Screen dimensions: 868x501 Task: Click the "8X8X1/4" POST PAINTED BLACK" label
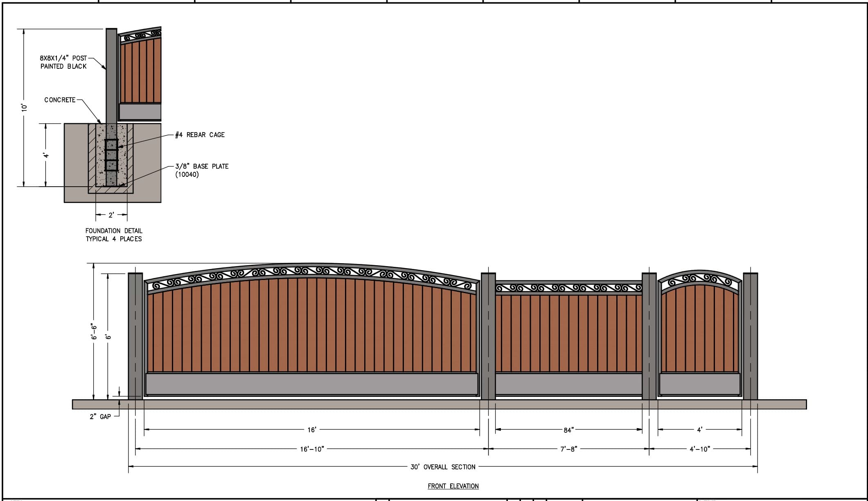(x=63, y=62)
